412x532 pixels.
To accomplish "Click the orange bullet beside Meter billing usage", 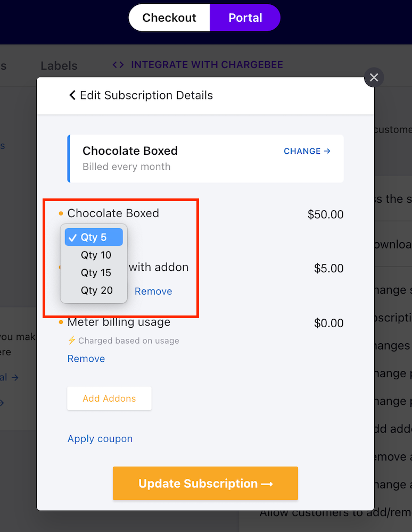I will tap(61, 322).
